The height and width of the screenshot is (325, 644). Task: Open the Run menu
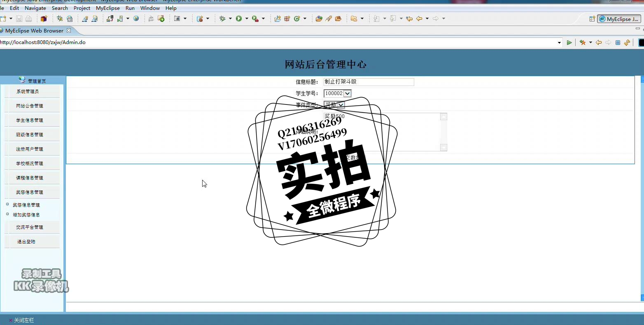click(130, 8)
